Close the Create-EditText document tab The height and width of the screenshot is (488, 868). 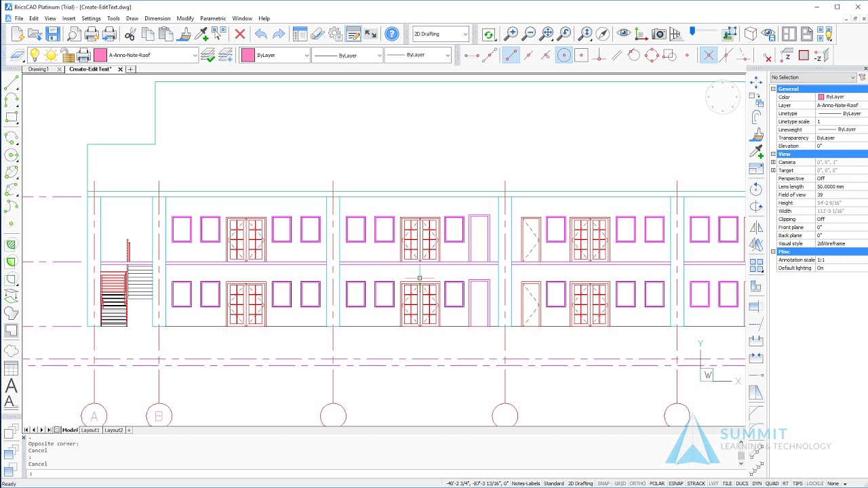pos(121,69)
